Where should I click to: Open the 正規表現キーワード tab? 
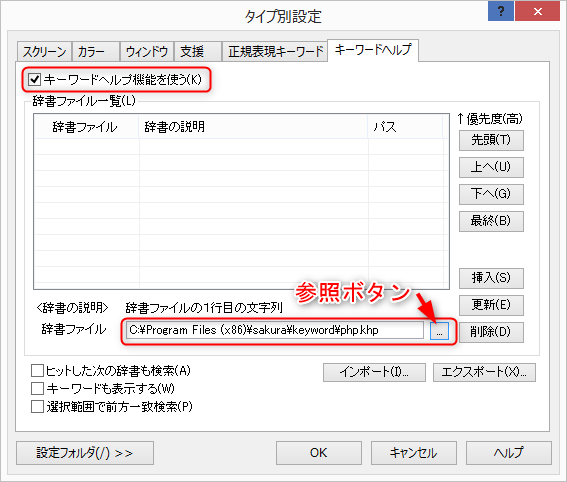point(275,52)
